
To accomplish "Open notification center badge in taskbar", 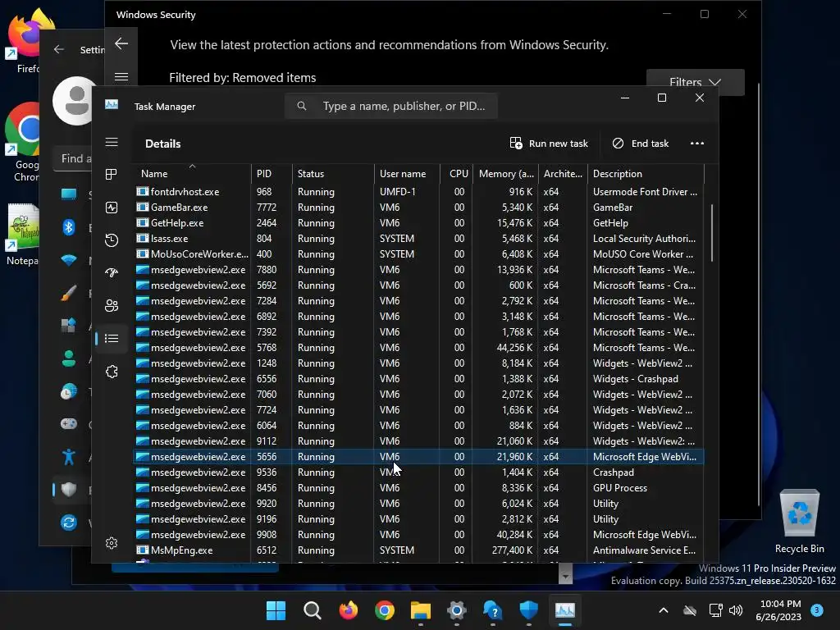I will point(817,610).
